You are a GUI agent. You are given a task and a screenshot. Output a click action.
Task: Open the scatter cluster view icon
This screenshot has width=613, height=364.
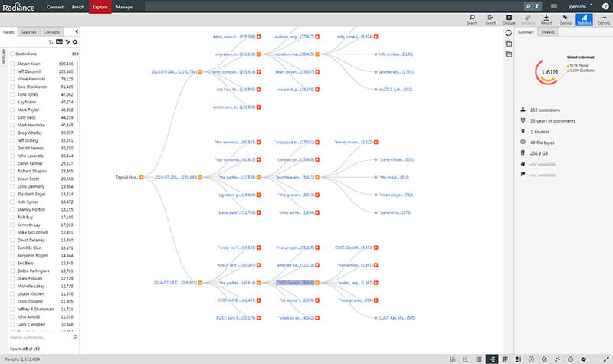pos(558,359)
